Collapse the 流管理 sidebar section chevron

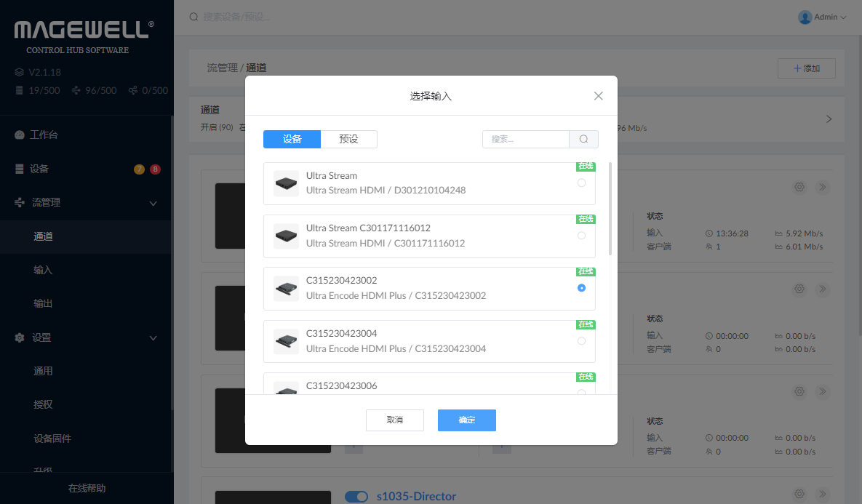click(153, 204)
